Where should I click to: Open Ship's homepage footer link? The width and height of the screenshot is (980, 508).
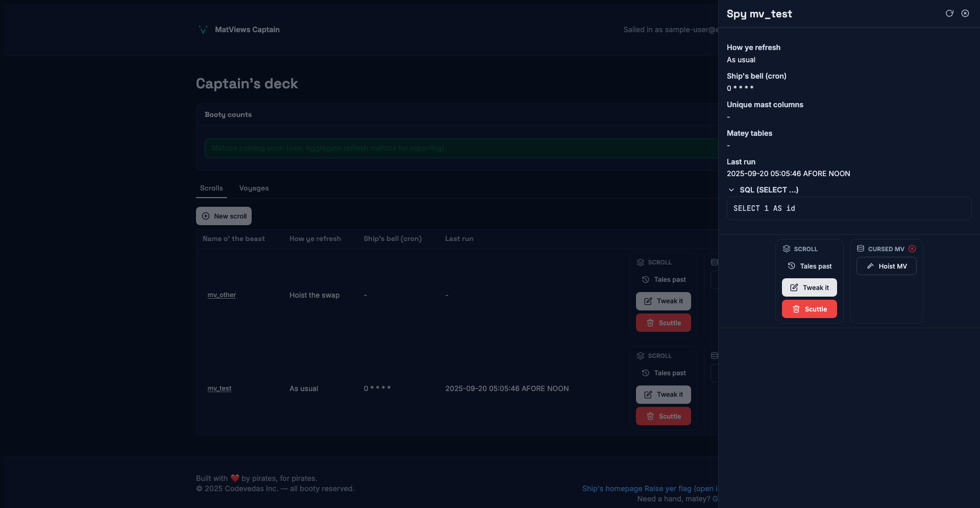click(x=612, y=489)
